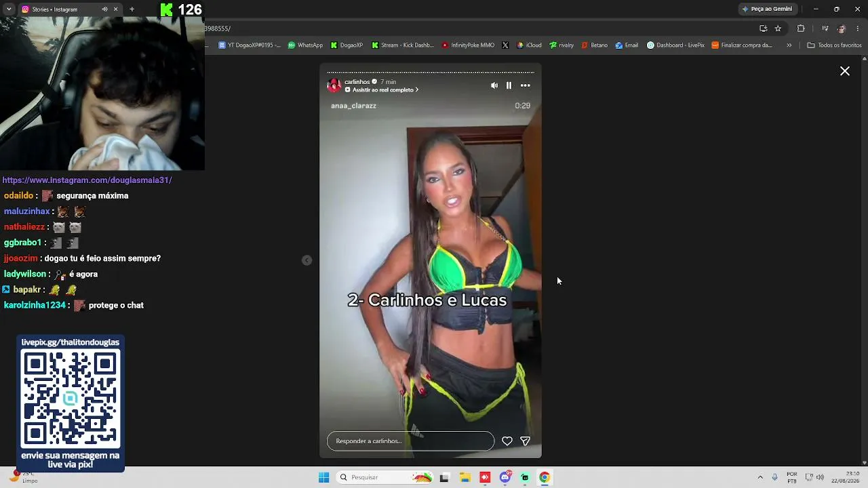Open the Stream - Kick Dashboard bookmark
The height and width of the screenshot is (488, 868).
click(402, 45)
